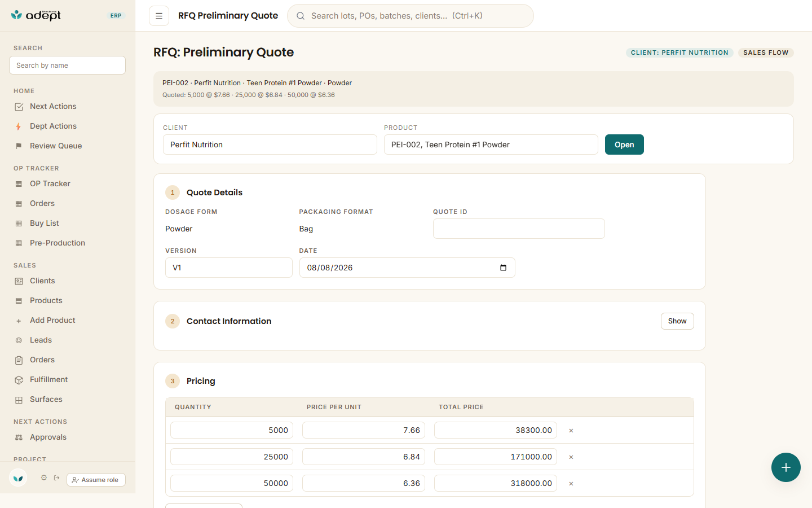Focus the sidebar Search by name field
This screenshot has width=812, height=508.
click(68, 65)
